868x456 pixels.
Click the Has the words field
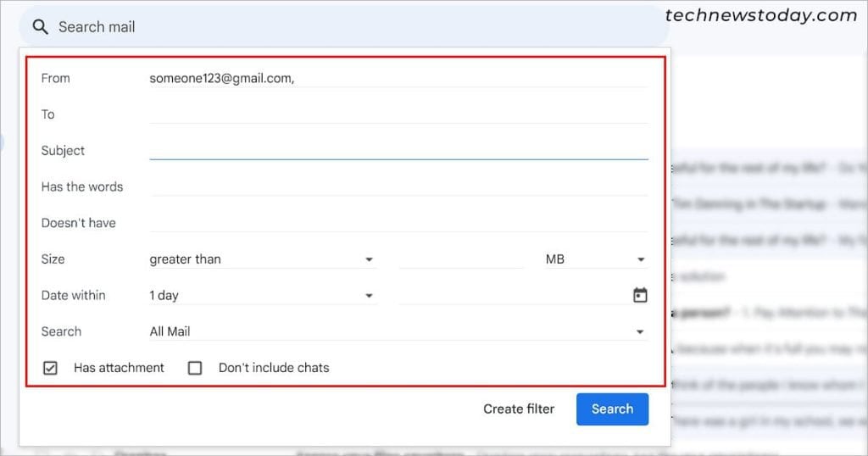pyautogui.click(x=398, y=186)
